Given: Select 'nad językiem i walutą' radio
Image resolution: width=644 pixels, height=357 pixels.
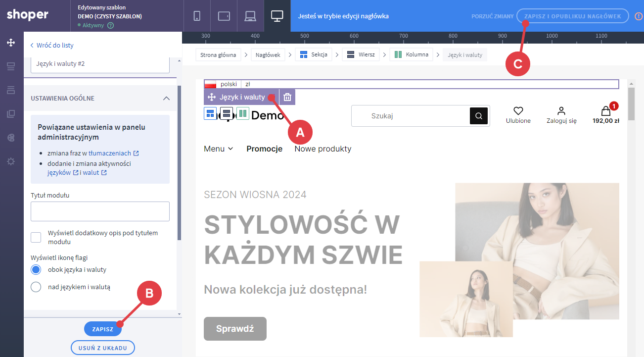Looking at the screenshot, I should [36, 287].
